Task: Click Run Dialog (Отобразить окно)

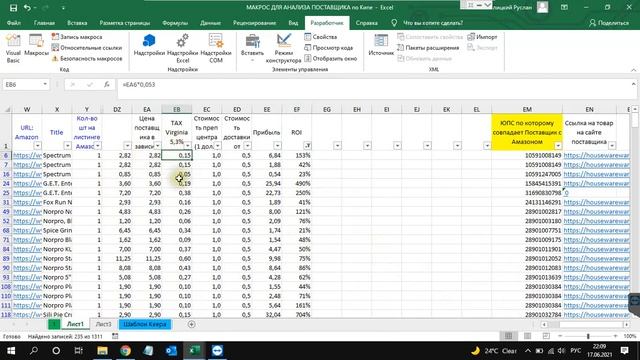Action: point(331,59)
